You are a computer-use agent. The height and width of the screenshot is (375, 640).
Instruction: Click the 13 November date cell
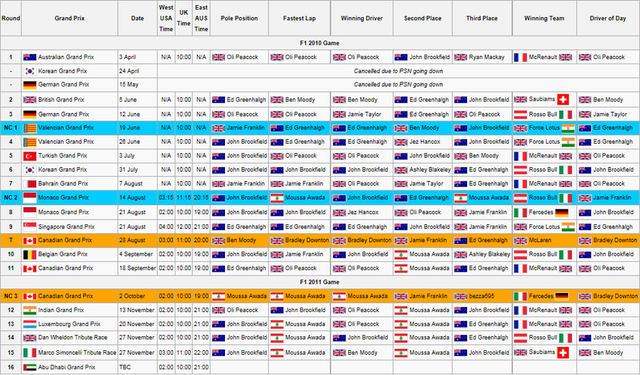tap(138, 310)
